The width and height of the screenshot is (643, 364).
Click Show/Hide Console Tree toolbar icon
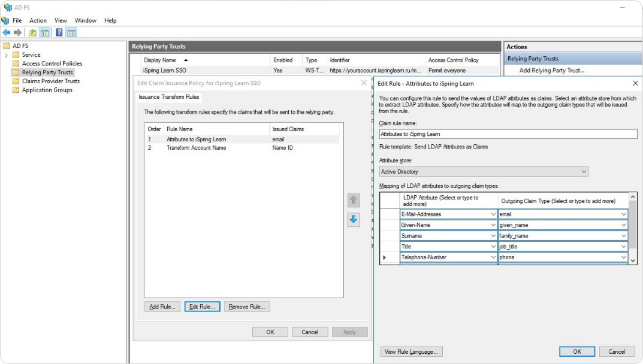tap(45, 32)
